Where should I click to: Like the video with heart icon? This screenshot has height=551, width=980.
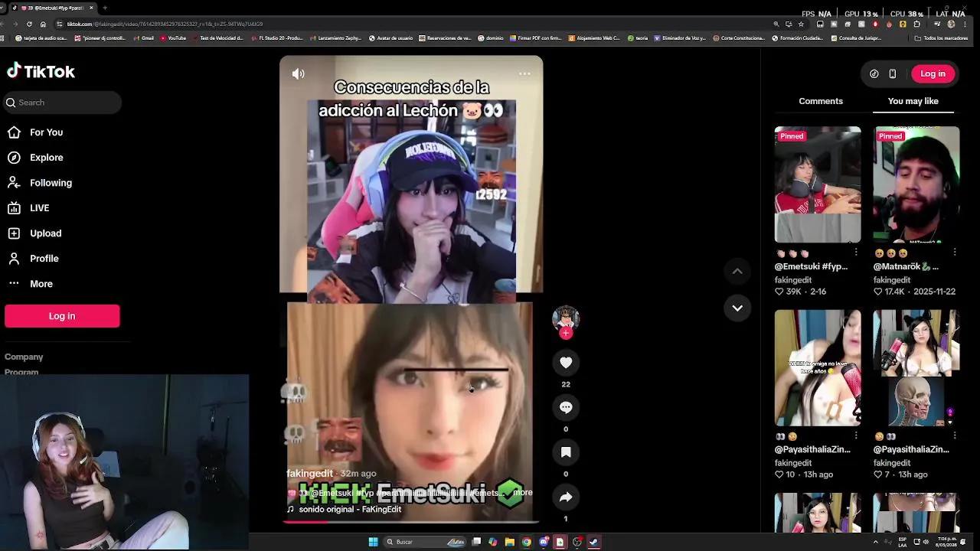pyautogui.click(x=566, y=363)
